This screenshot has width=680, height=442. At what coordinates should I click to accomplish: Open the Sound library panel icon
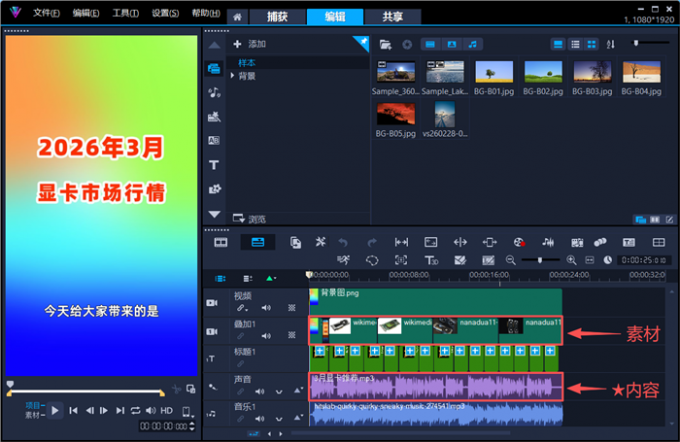(214, 92)
